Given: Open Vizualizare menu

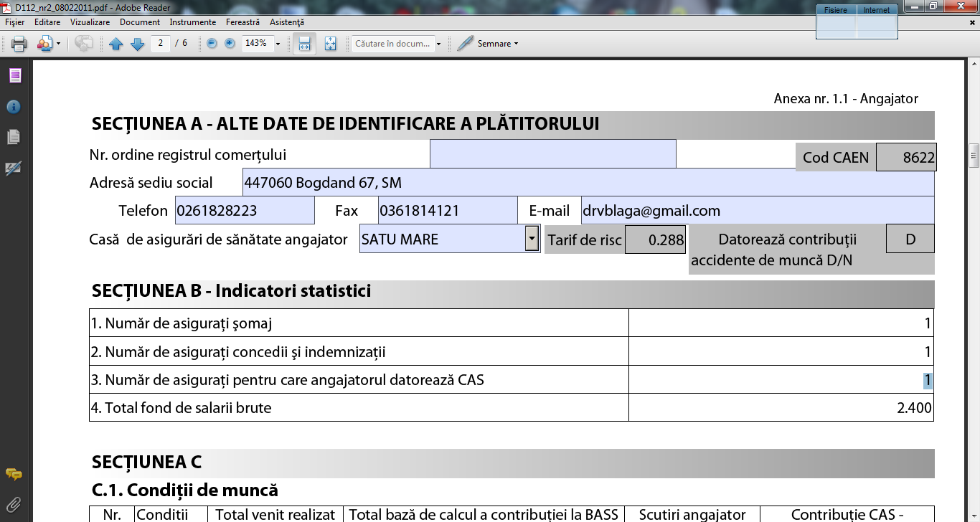Looking at the screenshot, I should (90, 22).
